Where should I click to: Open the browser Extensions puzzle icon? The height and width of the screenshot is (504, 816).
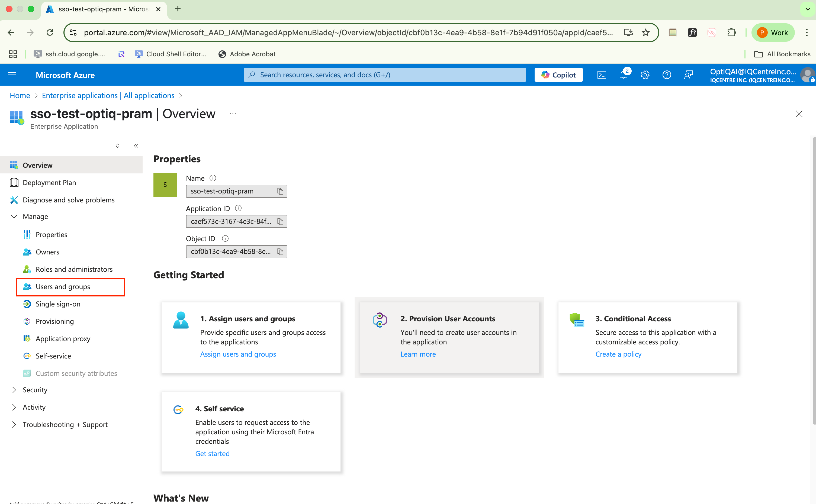[732, 33]
